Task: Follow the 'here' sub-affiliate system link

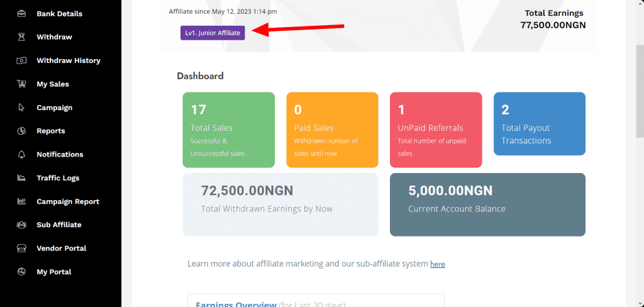Action: coord(437,264)
